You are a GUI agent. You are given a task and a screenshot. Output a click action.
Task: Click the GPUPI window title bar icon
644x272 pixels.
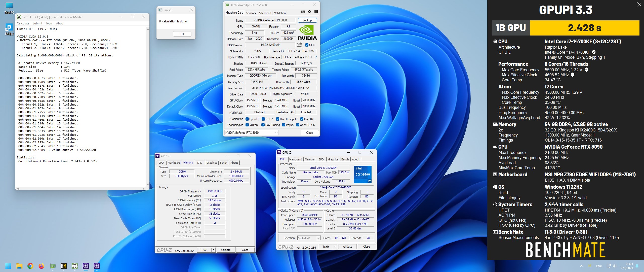pyautogui.click(x=19, y=17)
